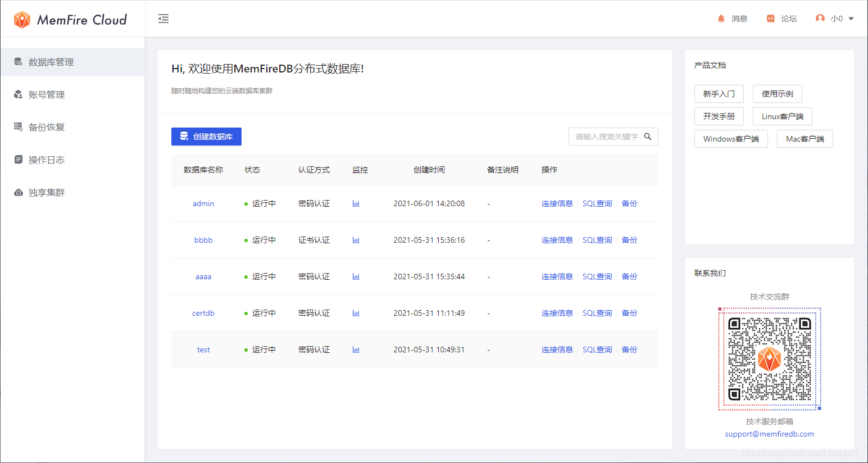Open the 开发手册 documentation button
This screenshot has width=868, height=463.
point(719,116)
